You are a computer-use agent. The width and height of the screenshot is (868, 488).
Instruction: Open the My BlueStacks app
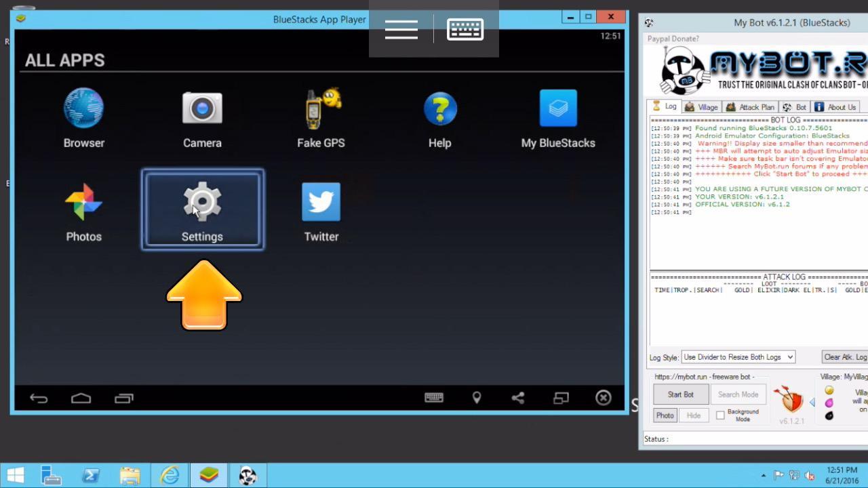coord(558,119)
